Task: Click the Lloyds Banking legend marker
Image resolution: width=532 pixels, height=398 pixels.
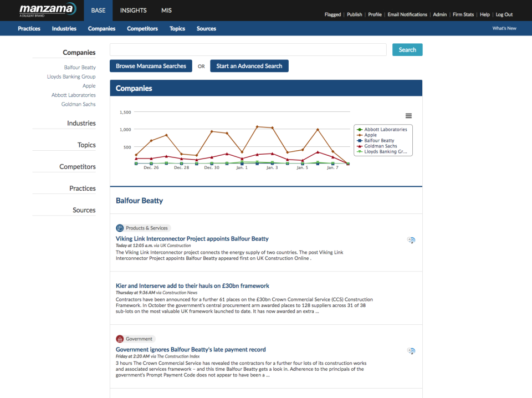Action: [x=359, y=151]
